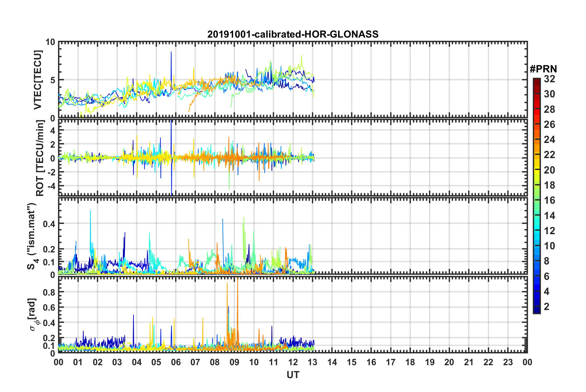Click colorbar tick label "28"
Viewport: 586px width, 392px height.
549,109
